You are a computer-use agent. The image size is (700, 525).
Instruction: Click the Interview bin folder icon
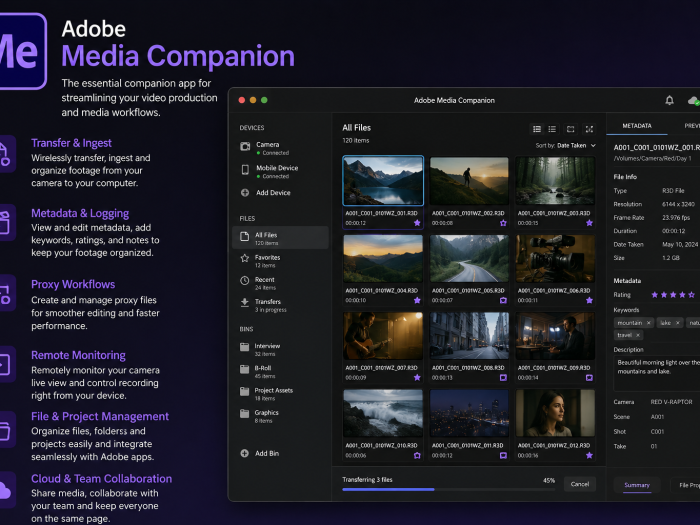point(245,347)
